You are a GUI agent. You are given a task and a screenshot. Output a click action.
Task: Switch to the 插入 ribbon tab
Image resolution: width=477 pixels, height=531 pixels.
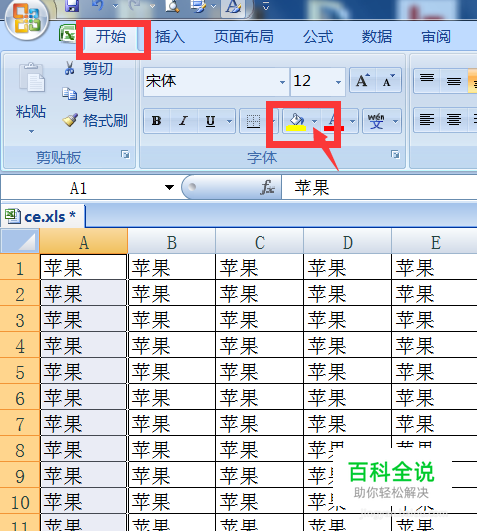(x=170, y=37)
